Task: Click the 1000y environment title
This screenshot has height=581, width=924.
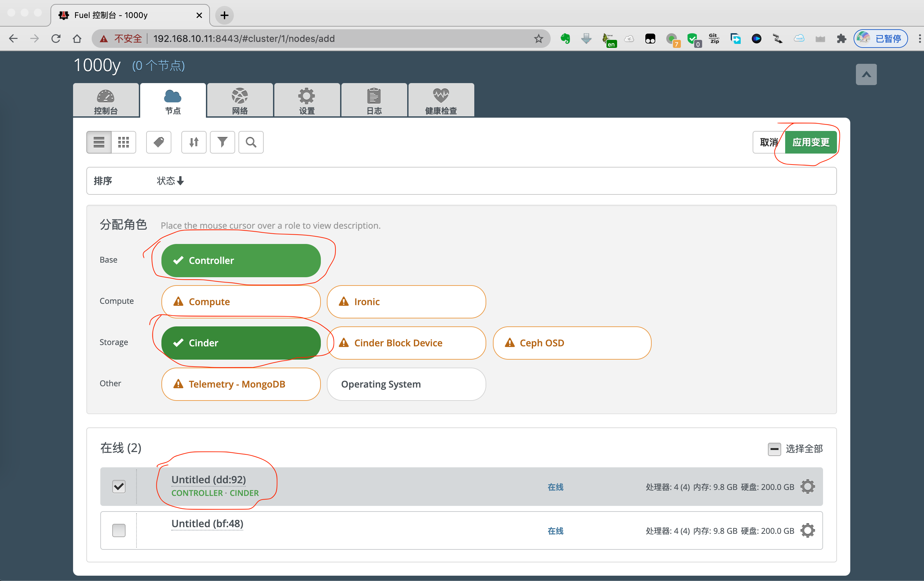Action: 97,65
